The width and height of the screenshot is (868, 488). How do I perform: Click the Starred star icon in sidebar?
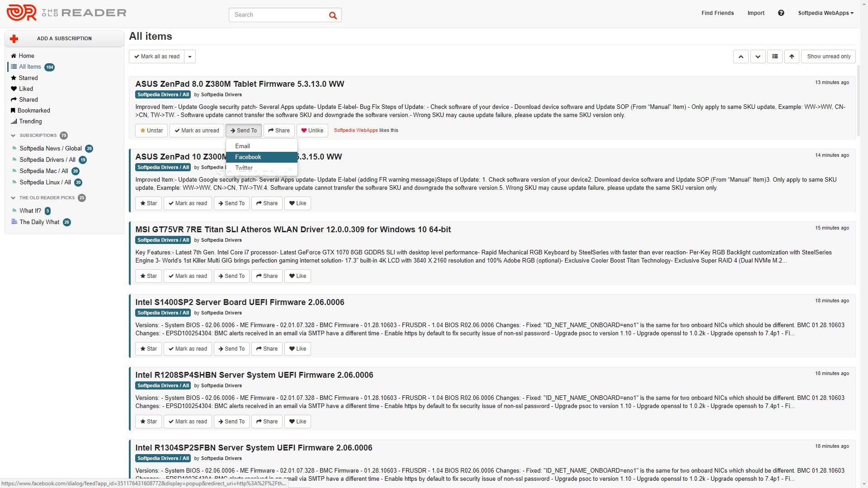coord(14,78)
